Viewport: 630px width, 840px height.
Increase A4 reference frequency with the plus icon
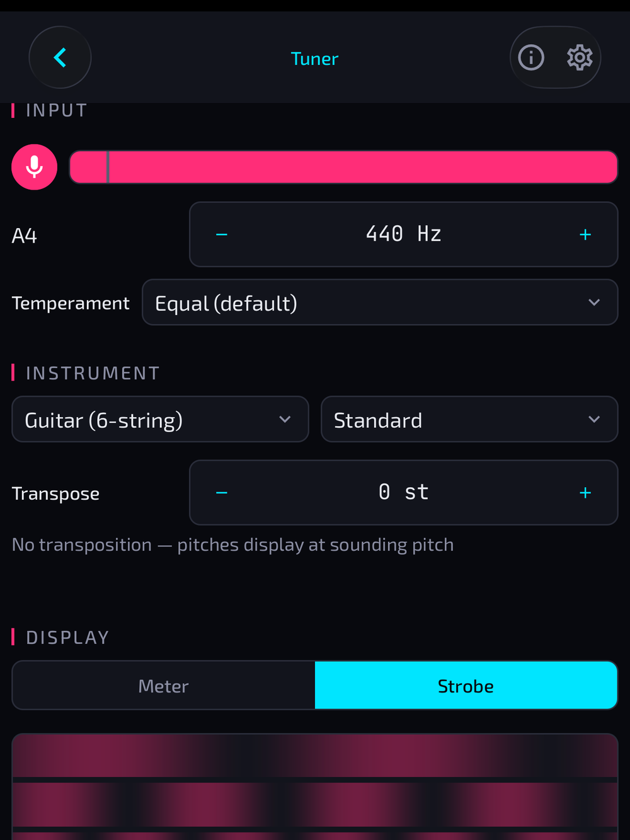coord(585,234)
